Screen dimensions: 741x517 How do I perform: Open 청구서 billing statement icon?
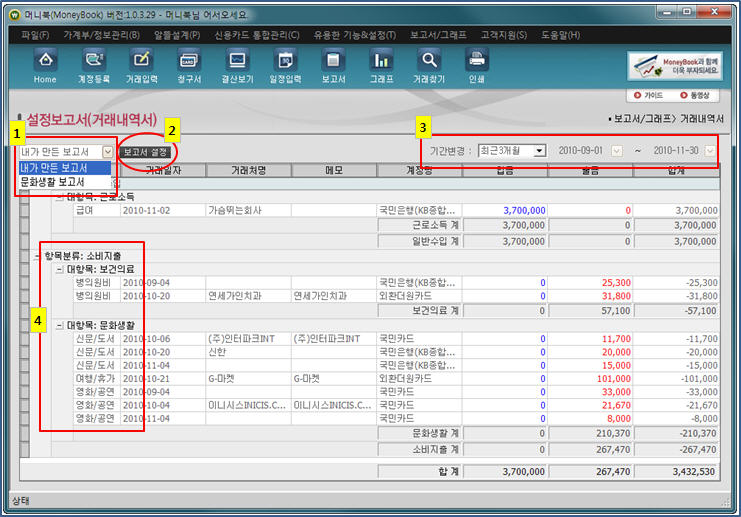(189, 66)
